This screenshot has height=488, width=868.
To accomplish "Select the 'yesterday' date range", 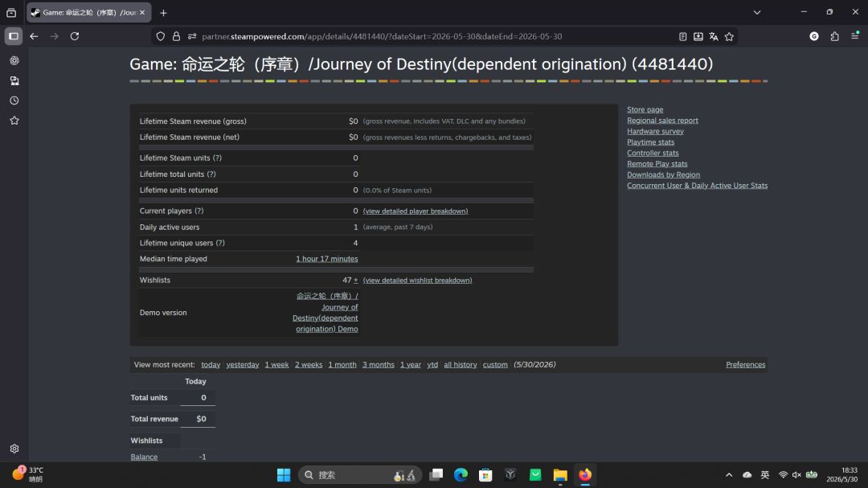I will tap(243, 364).
